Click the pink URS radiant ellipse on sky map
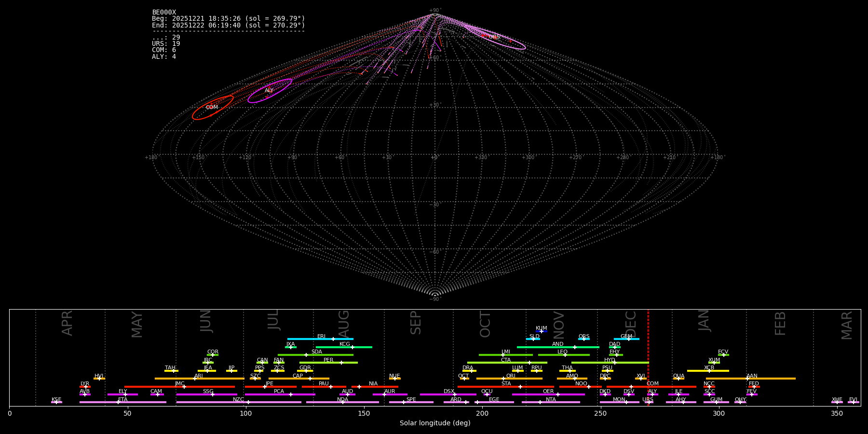The height and width of the screenshot is (434, 868). pyautogui.click(x=494, y=37)
